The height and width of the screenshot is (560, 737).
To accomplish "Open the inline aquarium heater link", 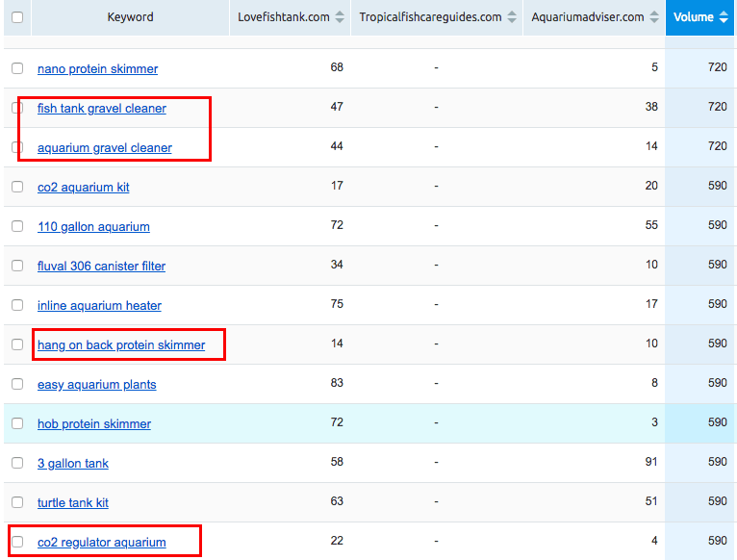I will (99, 306).
